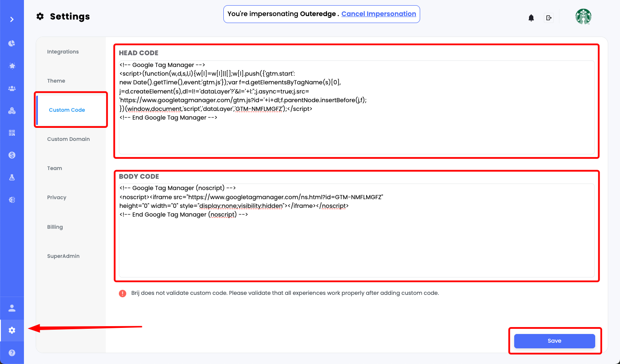
Task: Click the googletagmanager.com/gtm.js URL line in head code
Action: click(x=243, y=100)
